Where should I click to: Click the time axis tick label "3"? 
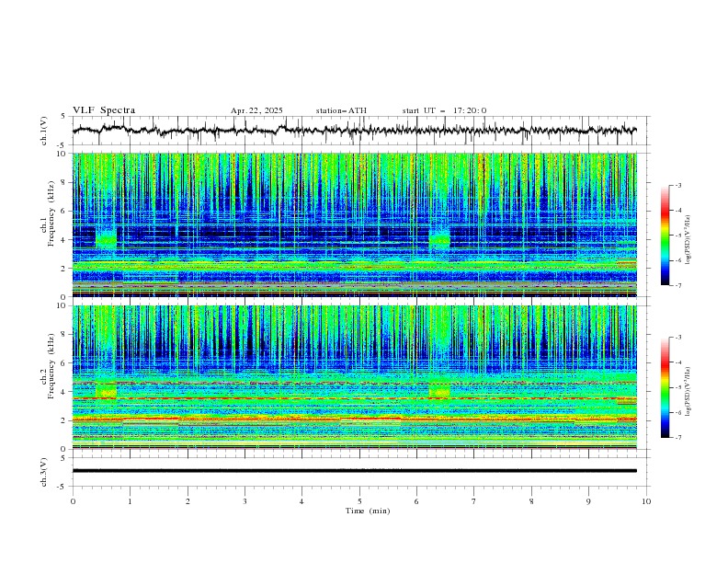(x=245, y=501)
